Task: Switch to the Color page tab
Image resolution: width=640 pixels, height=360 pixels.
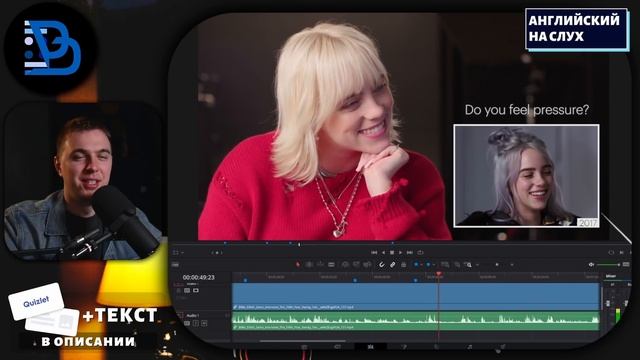Action: 436,347
